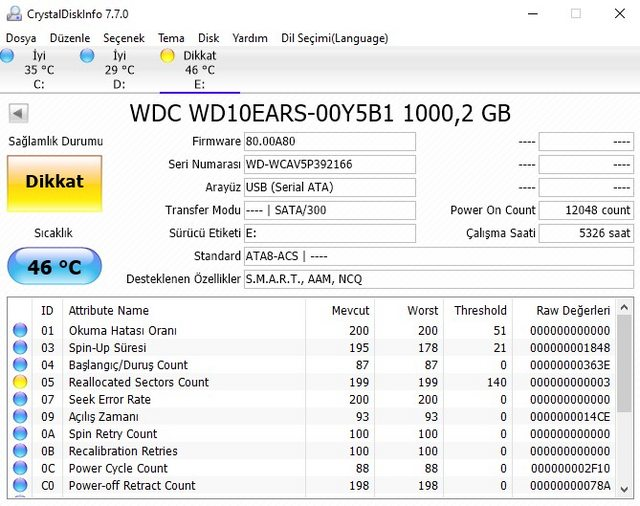Screen dimensions: 640x506
Task: Click the attribute list scrollbar thumb
Action: coord(624,363)
